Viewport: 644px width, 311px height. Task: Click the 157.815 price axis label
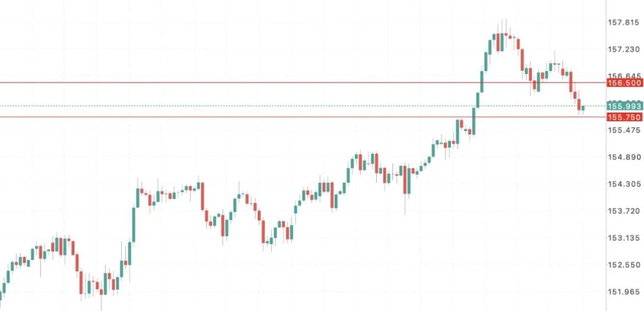pos(623,23)
